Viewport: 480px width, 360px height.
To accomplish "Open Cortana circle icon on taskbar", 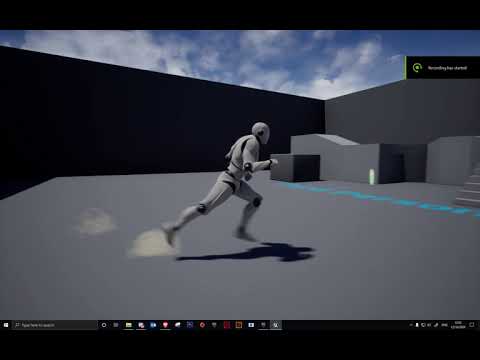I will pos(104,325).
